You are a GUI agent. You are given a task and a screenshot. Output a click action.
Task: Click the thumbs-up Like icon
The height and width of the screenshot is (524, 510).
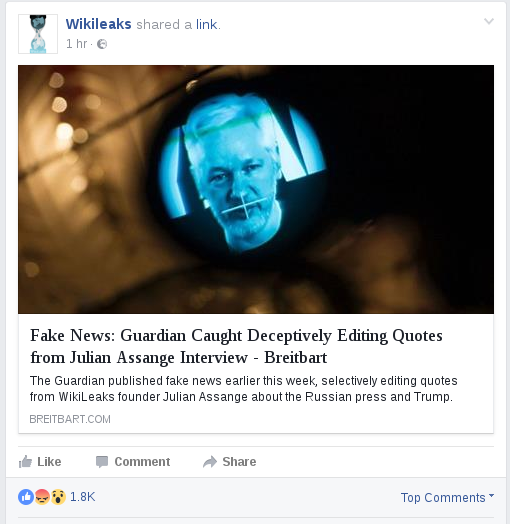[25, 462]
